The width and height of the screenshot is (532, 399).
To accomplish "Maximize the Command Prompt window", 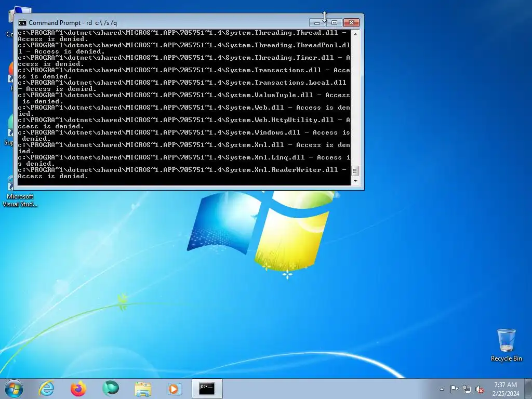I will coord(334,22).
